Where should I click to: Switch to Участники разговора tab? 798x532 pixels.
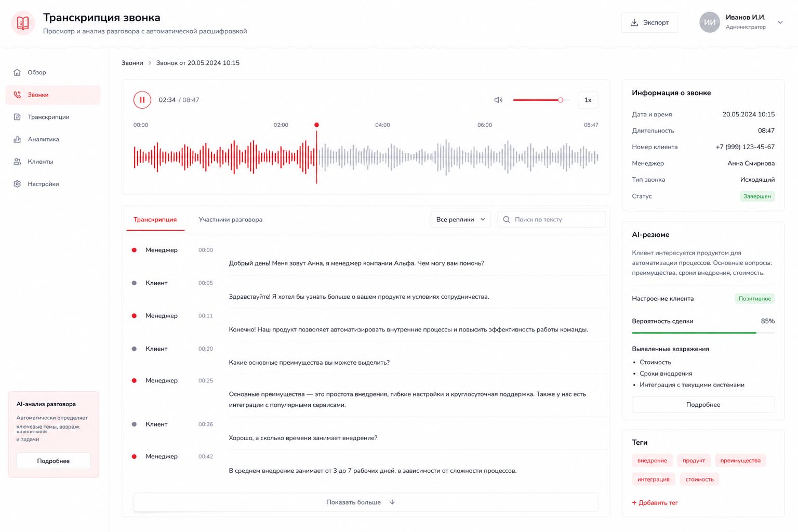(x=230, y=219)
